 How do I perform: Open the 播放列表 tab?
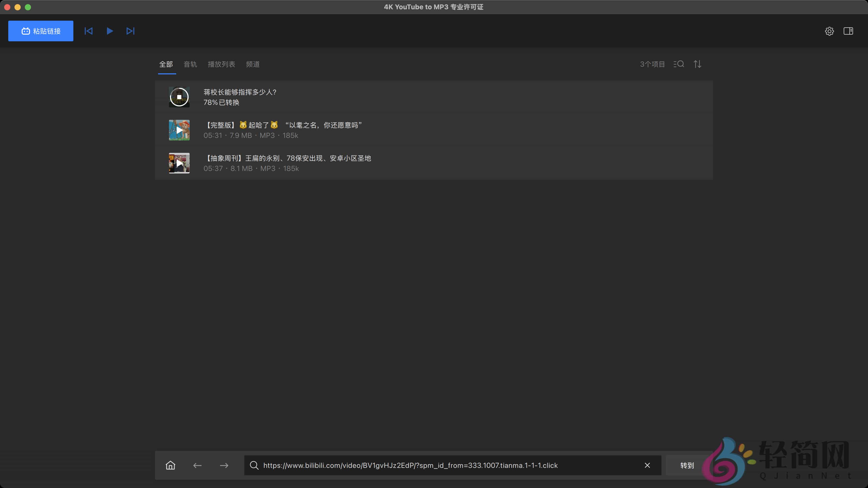coord(221,64)
